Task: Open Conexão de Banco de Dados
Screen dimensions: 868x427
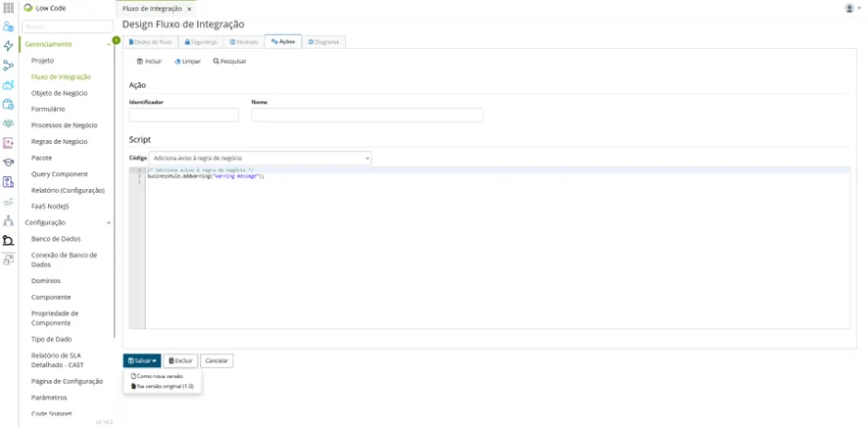Action: [65, 260]
